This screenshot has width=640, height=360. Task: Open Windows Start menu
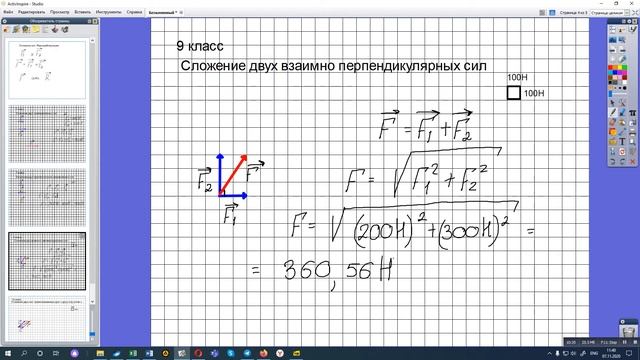pyautogui.click(x=7, y=353)
